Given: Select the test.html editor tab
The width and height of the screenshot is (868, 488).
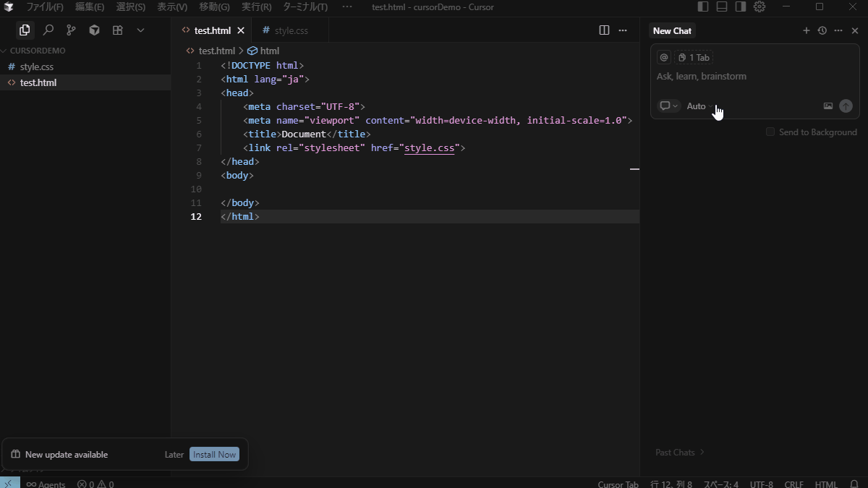Looking at the screenshot, I should [x=212, y=30].
